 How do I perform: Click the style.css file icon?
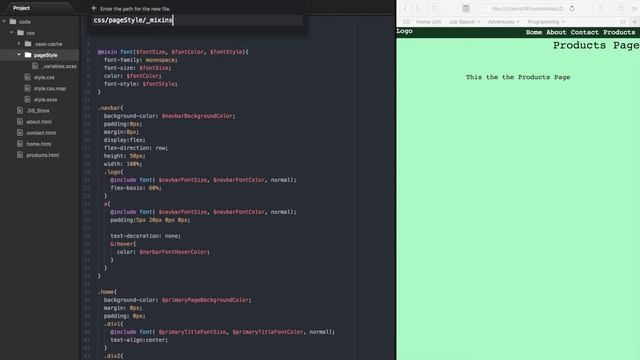pyautogui.click(x=27, y=77)
